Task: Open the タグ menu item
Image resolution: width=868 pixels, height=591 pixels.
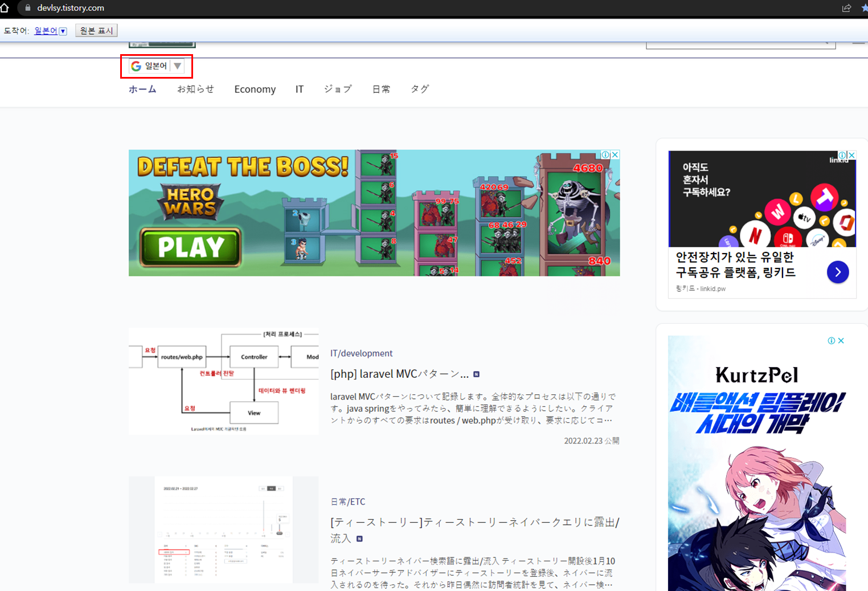Action: (420, 89)
